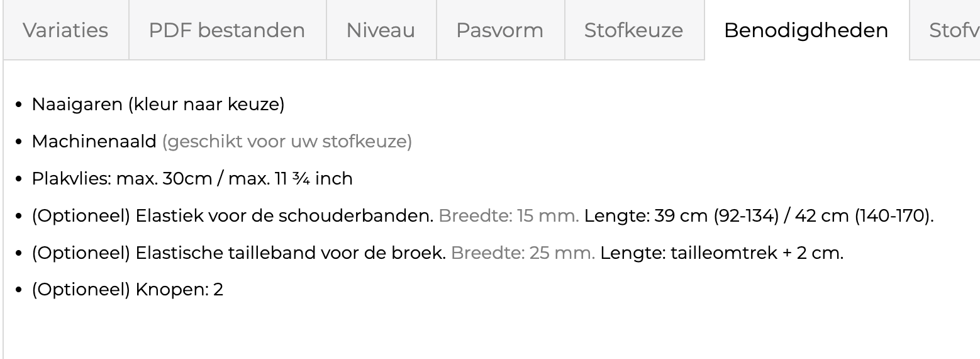This screenshot has width=980, height=359.
Task: Go to the Stofkeuze tab
Action: (633, 30)
